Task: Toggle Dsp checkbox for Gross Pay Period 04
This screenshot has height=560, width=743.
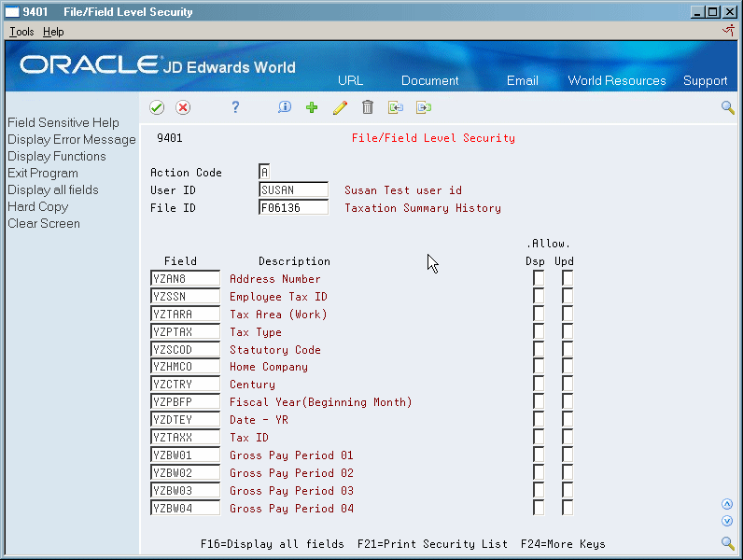Action: tap(539, 508)
